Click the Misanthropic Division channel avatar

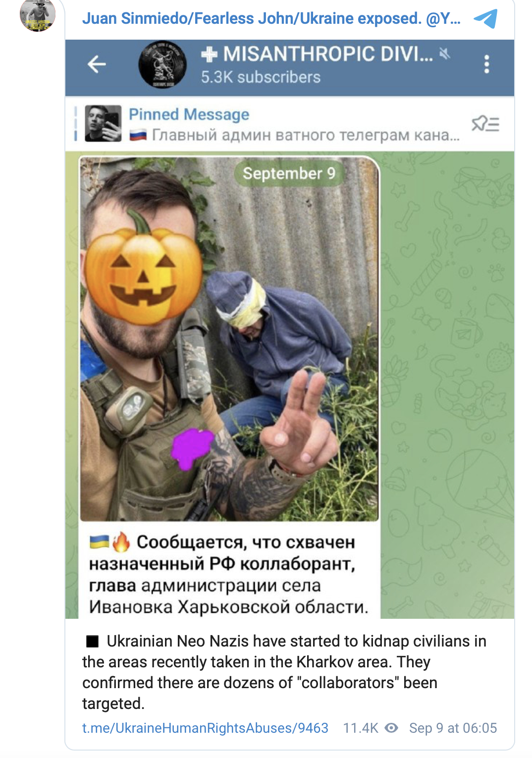point(162,64)
